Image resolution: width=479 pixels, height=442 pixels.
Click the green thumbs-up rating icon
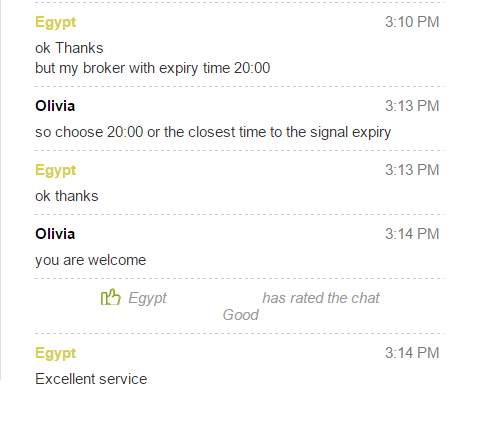pyautogui.click(x=110, y=297)
